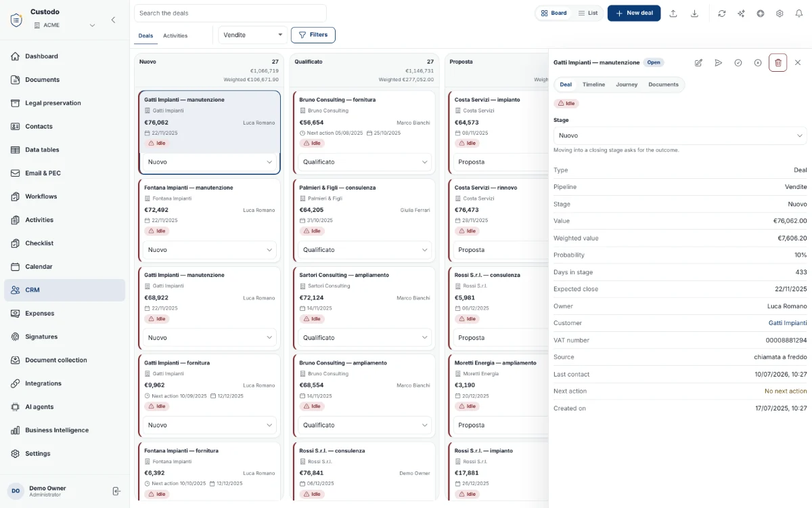Open the Gatti Impianti customer link
Image resolution: width=812 pixels, height=508 pixels.
(788, 323)
